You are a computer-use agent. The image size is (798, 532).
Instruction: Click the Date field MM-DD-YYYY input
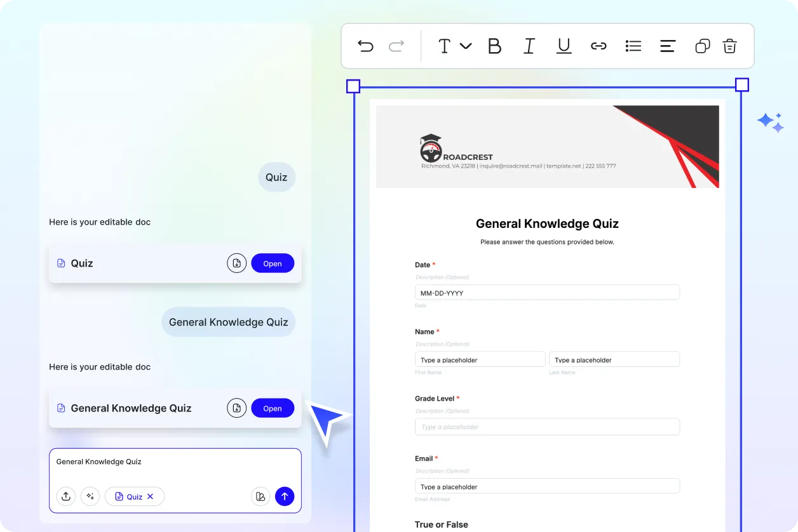pos(547,292)
